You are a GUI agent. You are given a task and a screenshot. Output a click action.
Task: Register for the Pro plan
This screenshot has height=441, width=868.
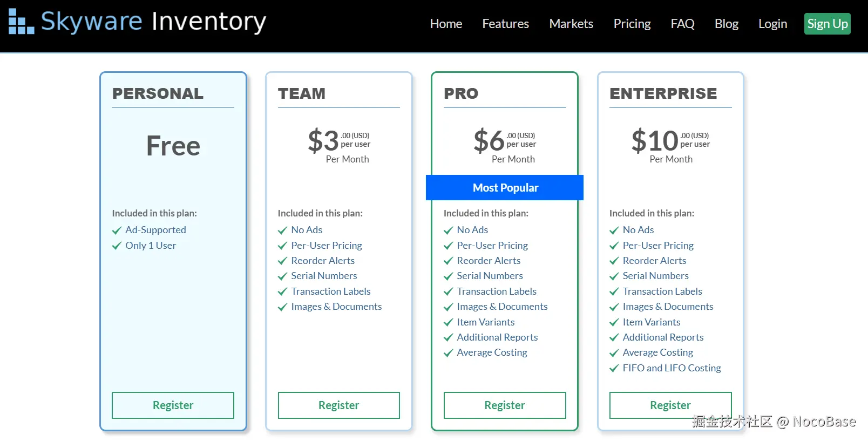tap(504, 405)
